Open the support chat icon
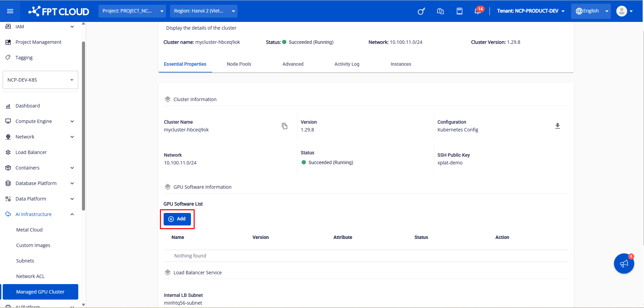 (x=440, y=11)
